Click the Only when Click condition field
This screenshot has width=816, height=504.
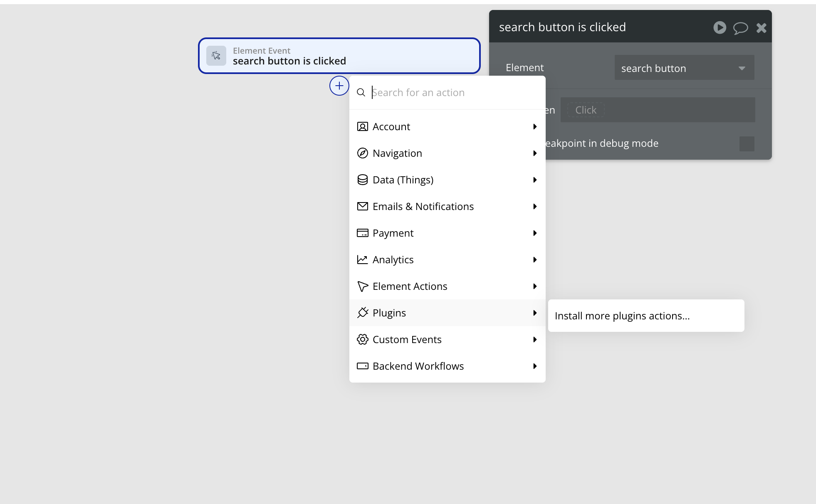658,110
